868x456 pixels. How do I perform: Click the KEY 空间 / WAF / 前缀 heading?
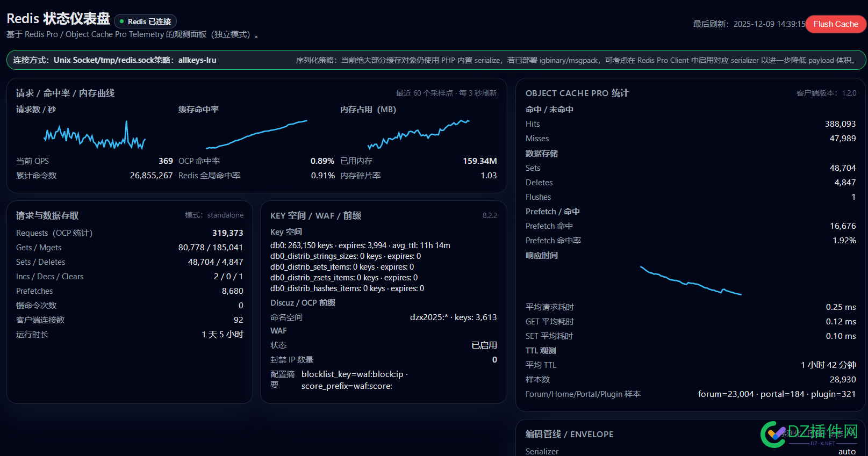pyautogui.click(x=315, y=215)
